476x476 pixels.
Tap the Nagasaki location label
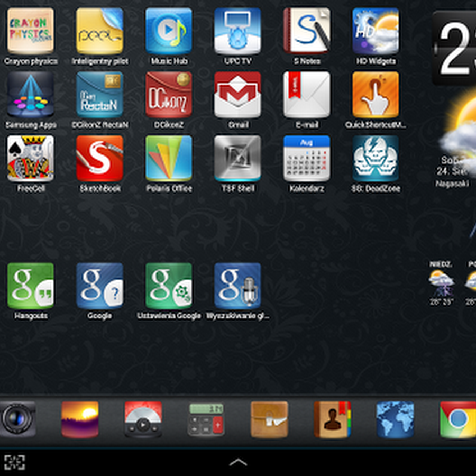(452, 184)
